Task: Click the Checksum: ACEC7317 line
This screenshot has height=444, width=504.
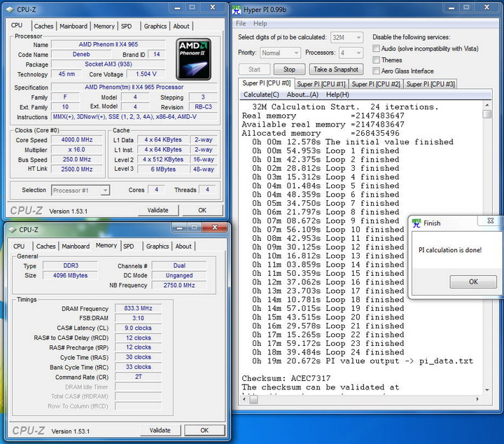Action: point(286,378)
